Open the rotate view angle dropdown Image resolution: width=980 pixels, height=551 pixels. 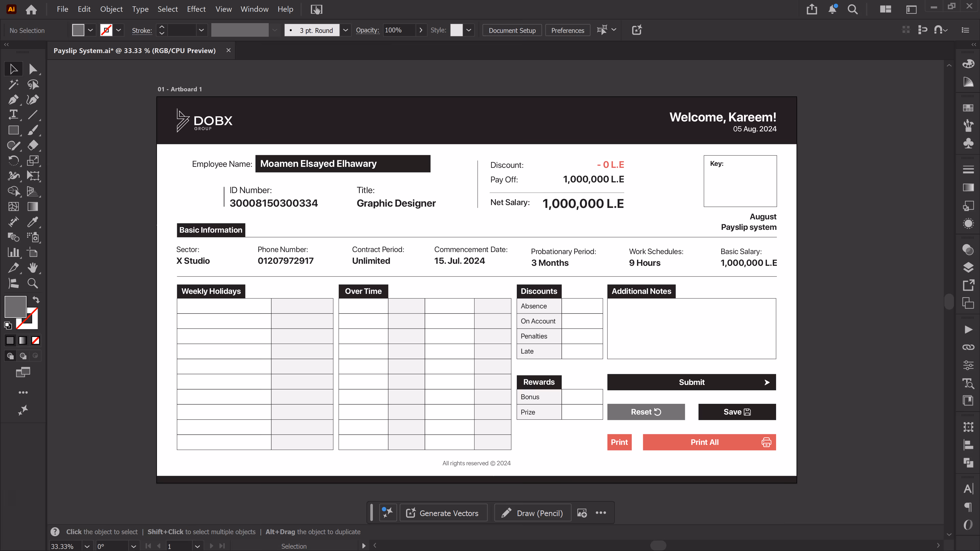point(133,546)
